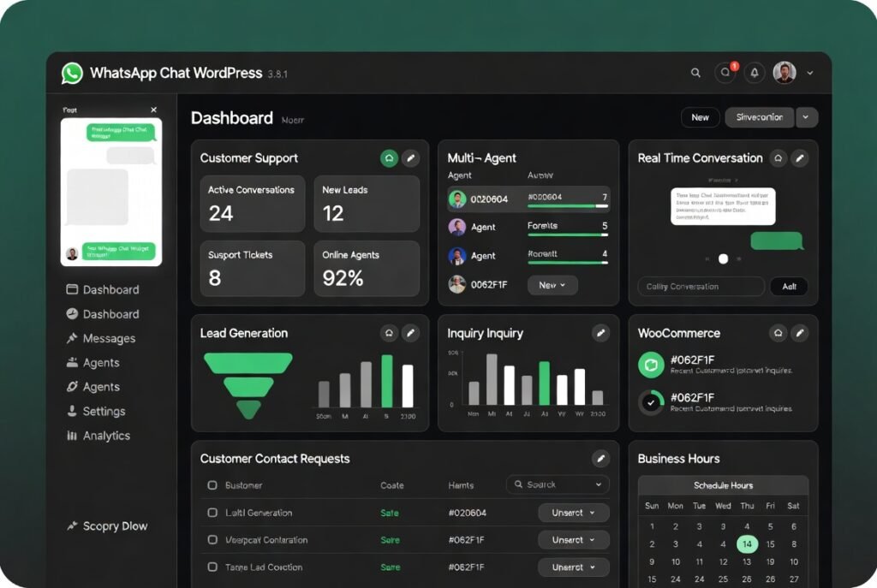Viewport: 877px width, 588px height.
Task: Click the Search field in contact requests
Action: 558,484
